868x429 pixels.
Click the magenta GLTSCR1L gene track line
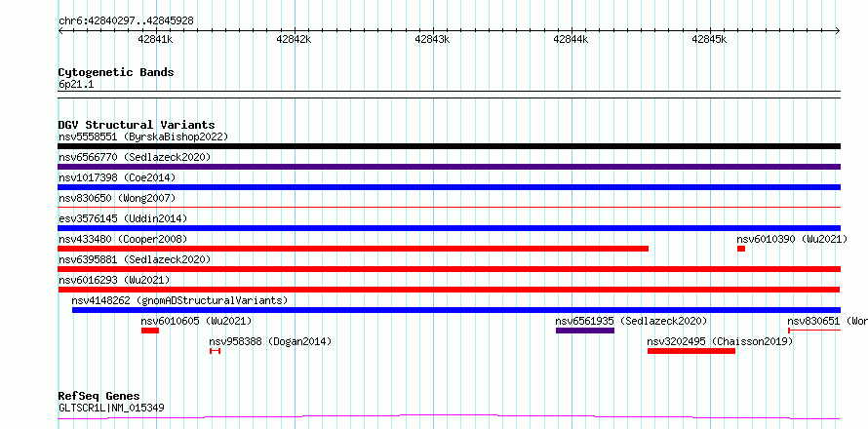[449, 417]
